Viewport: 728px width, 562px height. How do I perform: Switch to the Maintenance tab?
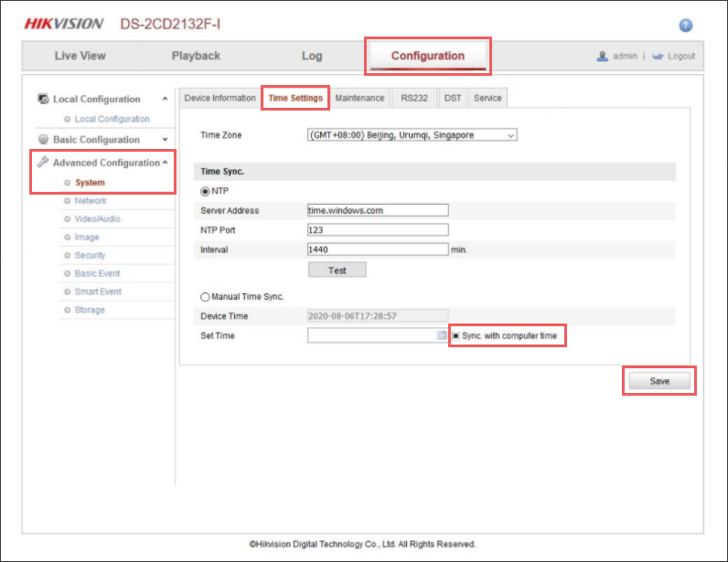point(359,98)
